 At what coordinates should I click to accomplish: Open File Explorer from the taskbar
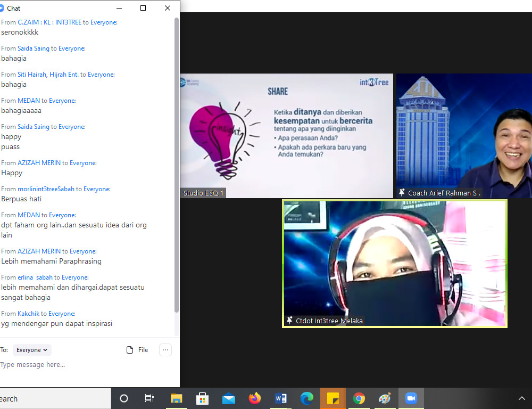176,398
